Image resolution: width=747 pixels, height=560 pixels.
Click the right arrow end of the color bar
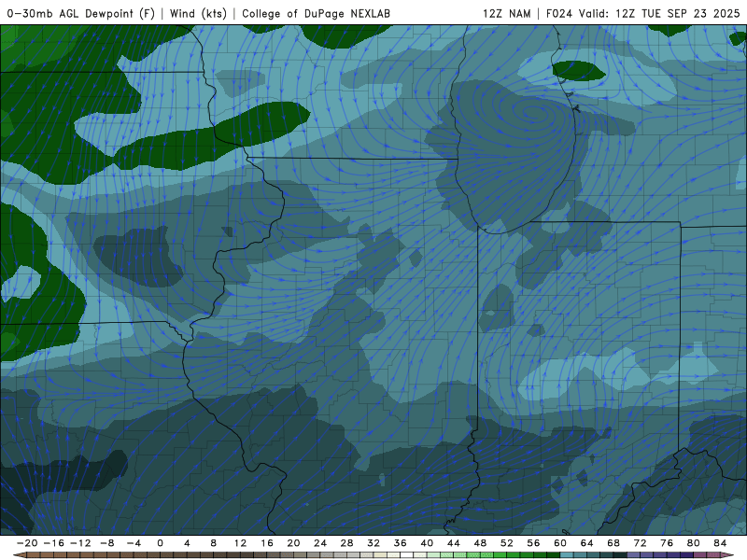(x=727, y=555)
